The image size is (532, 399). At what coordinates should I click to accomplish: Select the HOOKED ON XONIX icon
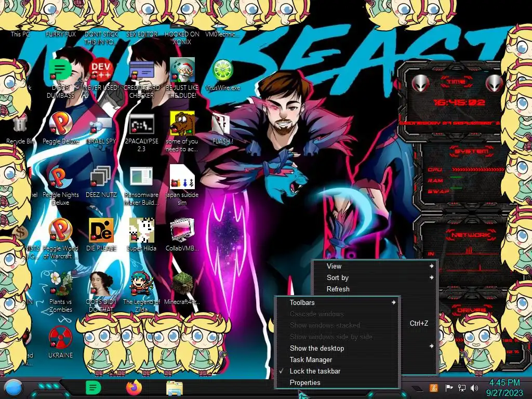point(182,37)
